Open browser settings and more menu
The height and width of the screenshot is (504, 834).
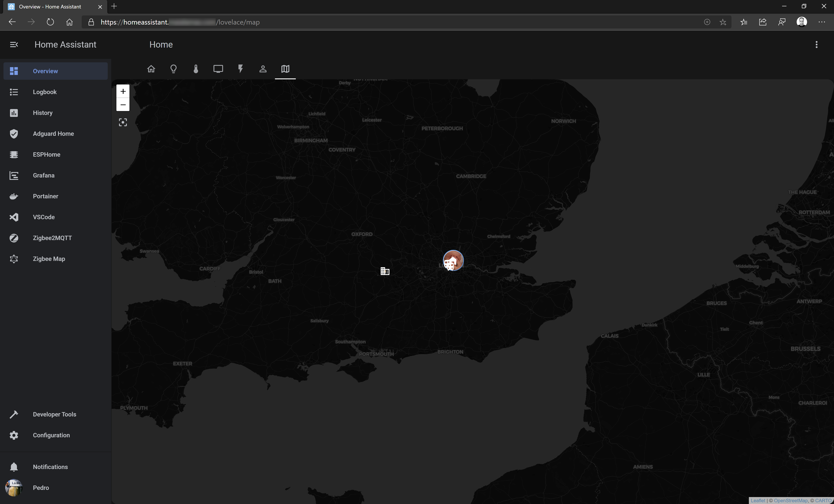point(821,22)
